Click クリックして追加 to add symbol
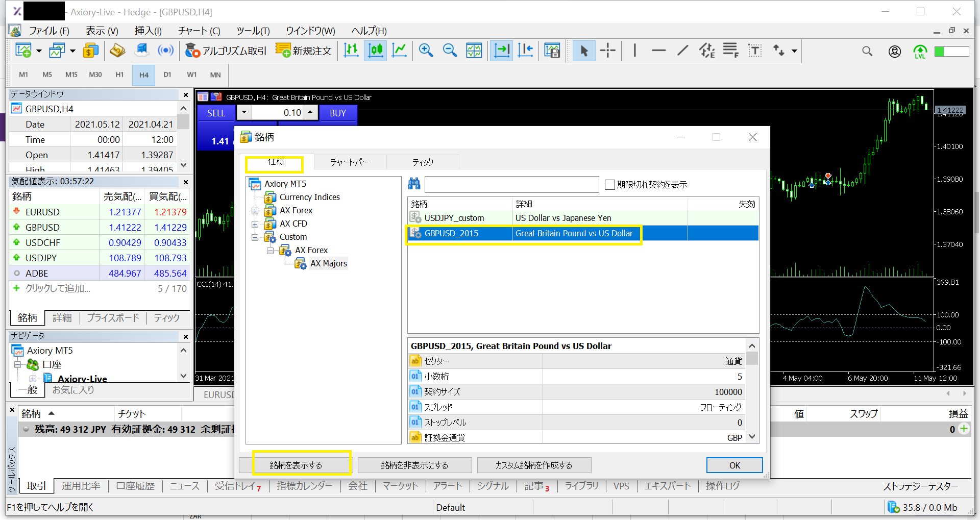This screenshot has height=520, width=980. point(58,288)
